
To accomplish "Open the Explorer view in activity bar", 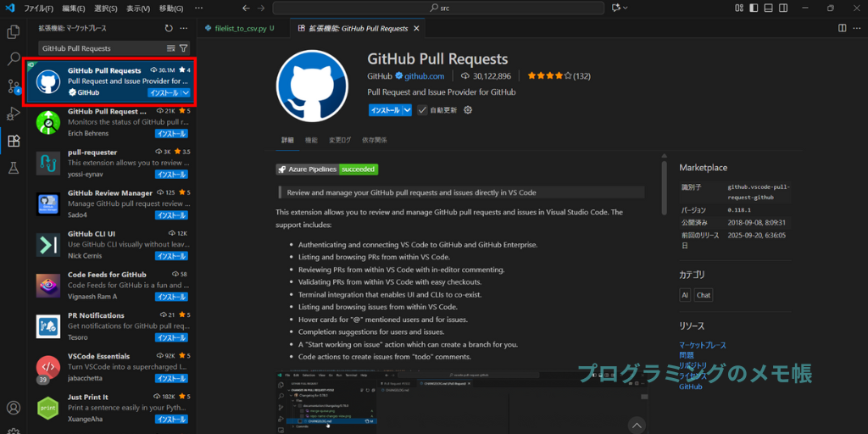I will [14, 32].
